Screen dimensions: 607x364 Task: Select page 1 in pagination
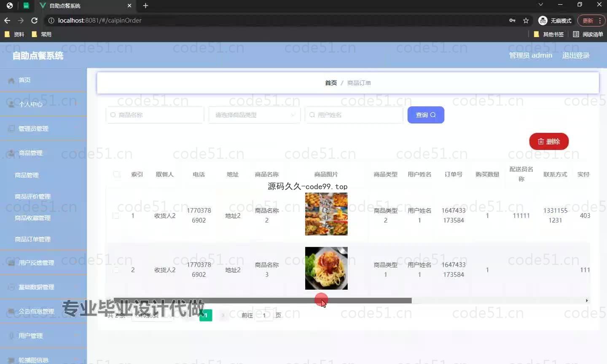206,315
